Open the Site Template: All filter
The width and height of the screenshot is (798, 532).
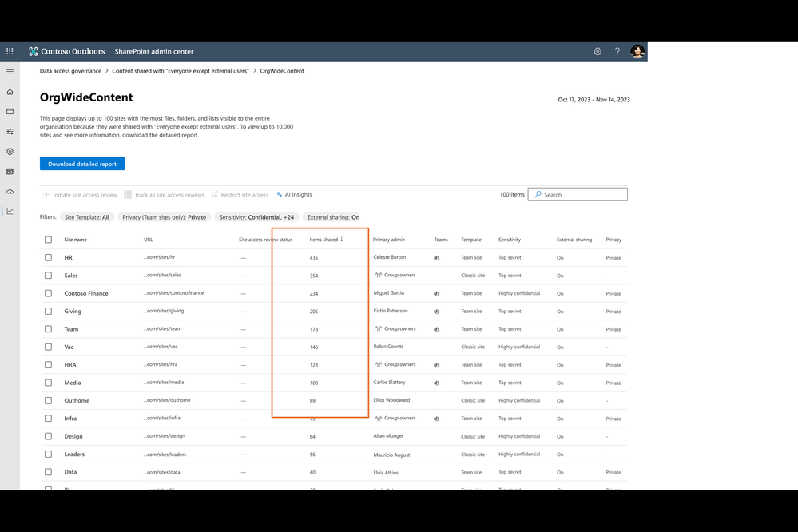(87, 217)
